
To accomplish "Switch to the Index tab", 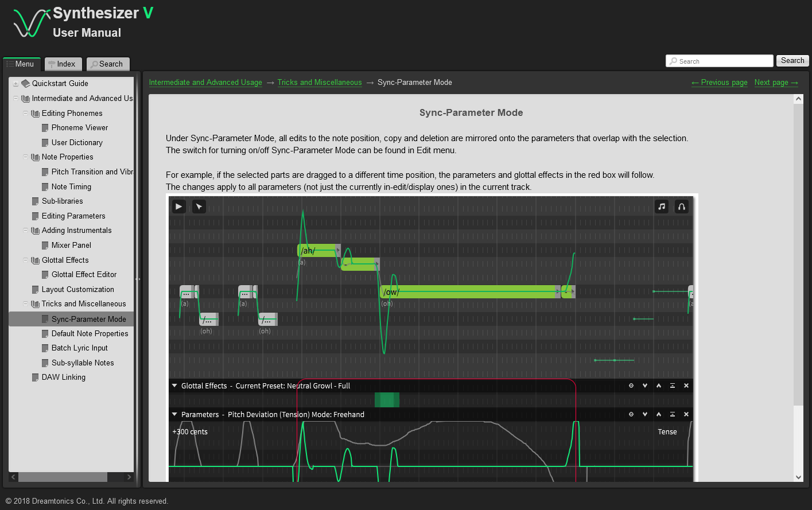I will point(63,64).
